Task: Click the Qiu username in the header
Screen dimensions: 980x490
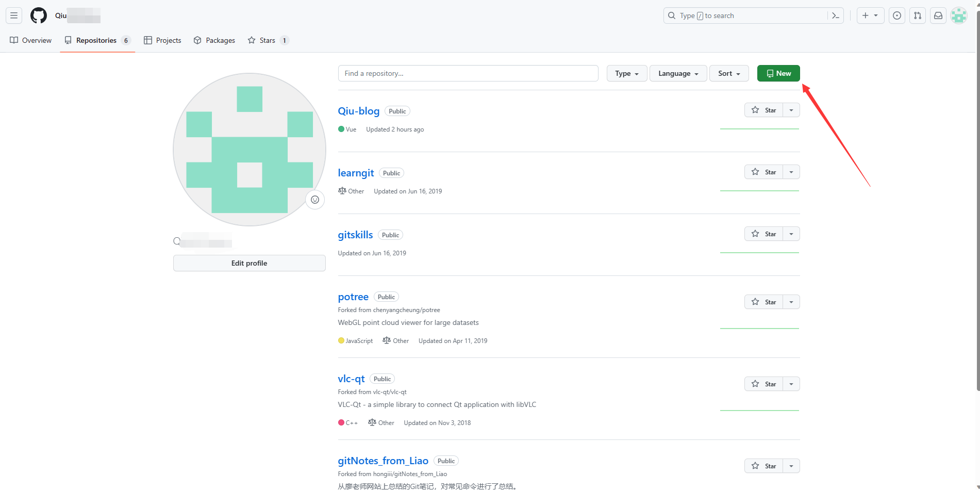Action: [x=61, y=15]
